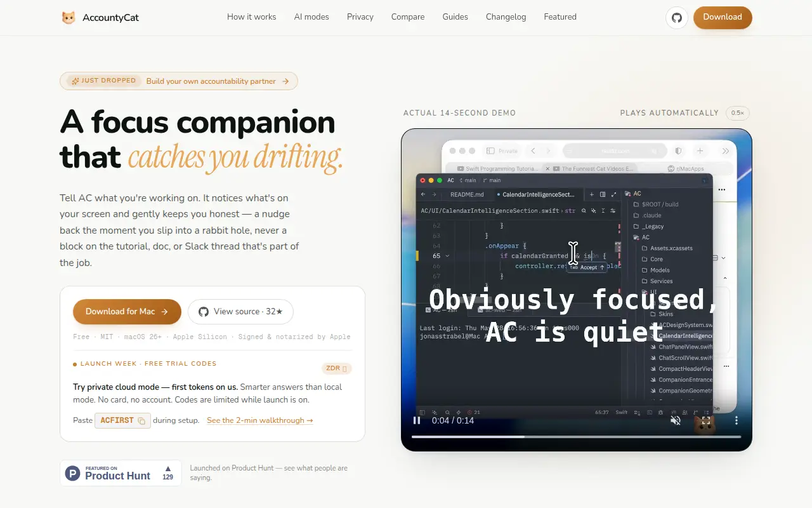Upvote on Product Hunt showing 129
The width and height of the screenshot is (812, 508).
(x=167, y=473)
